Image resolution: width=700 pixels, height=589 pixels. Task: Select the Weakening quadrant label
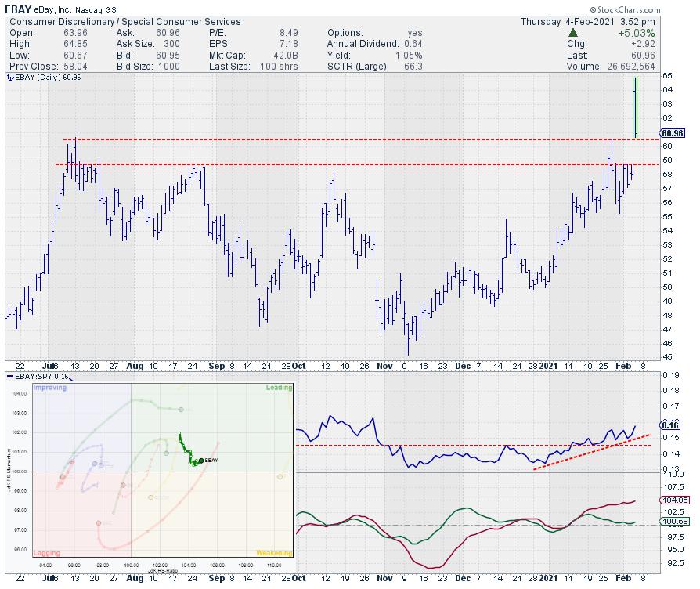tap(274, 552)
